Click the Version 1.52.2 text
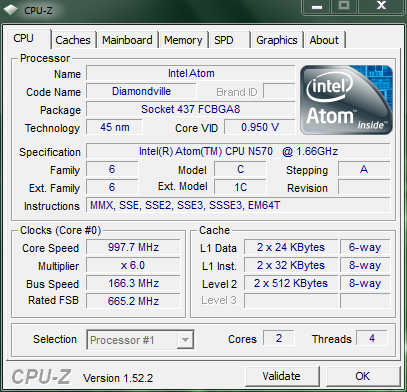This screenshot has height=392, width=407. (x=118, y=378)
